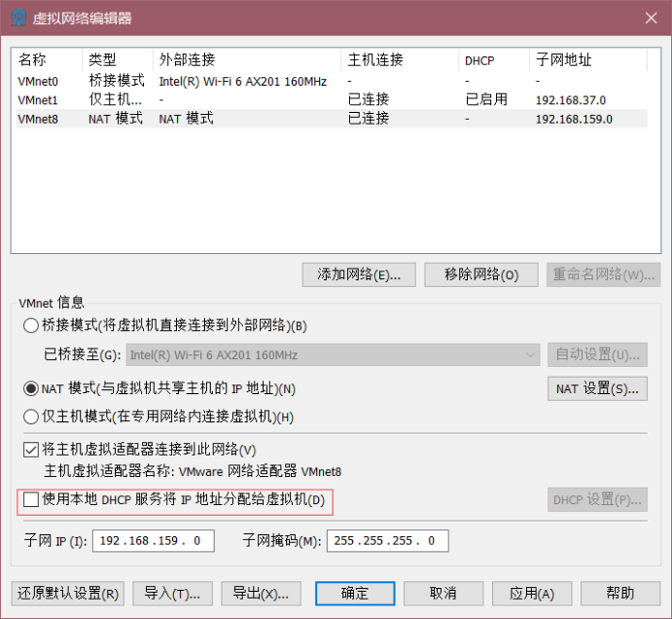Close the 虚拟网络编辑器 dialog
This screenshot has width=672, height=619.
point(651,18)
